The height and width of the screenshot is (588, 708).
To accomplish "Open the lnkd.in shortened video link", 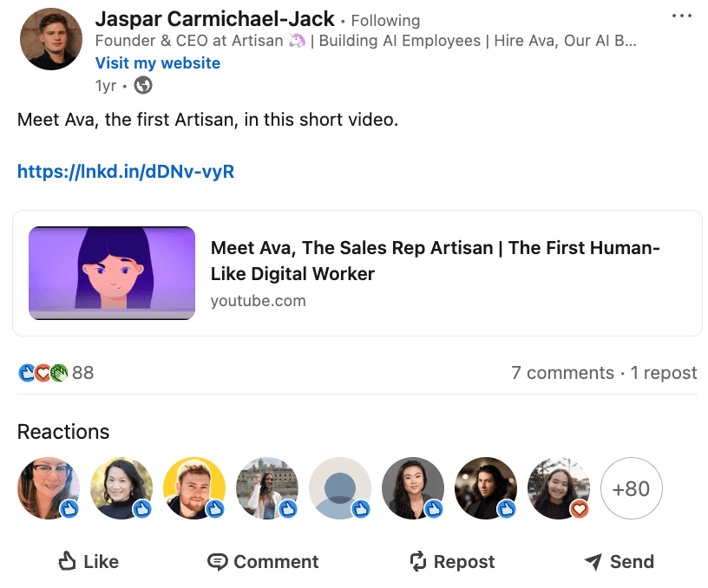I will [126, 172].
